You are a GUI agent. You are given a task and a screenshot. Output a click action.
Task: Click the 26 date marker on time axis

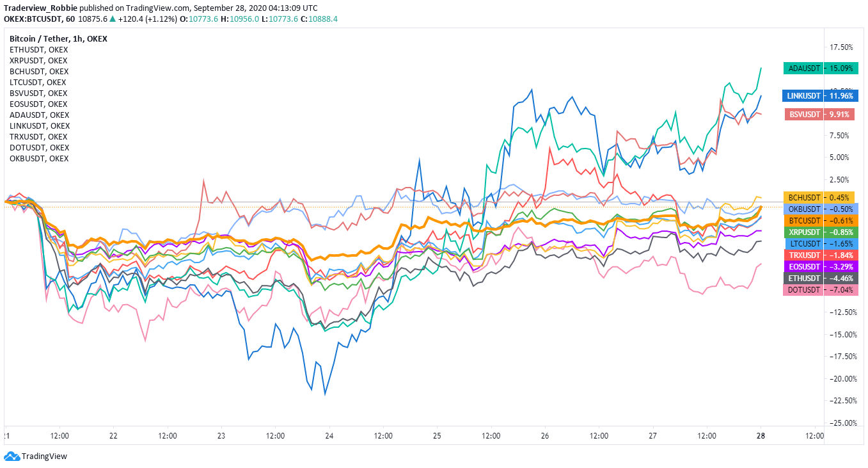click(x=545, y=436)
